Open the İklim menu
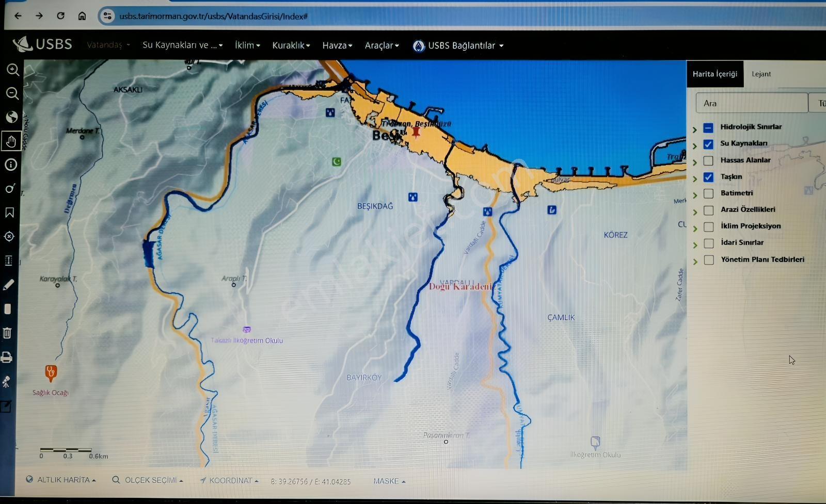The height and width of the screenshot is (504, 826). coord(247,45)
